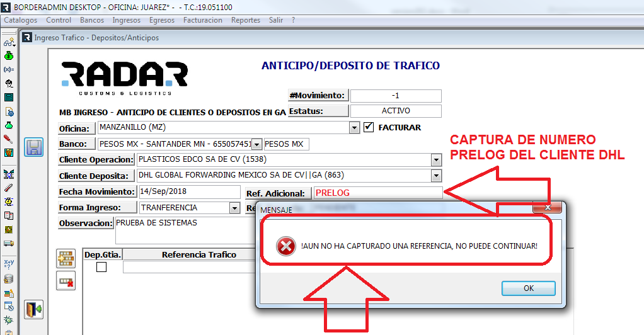Screen dimensions: 644x335
Task: Open the Banco dropdown list
Action: coord(256,144)
